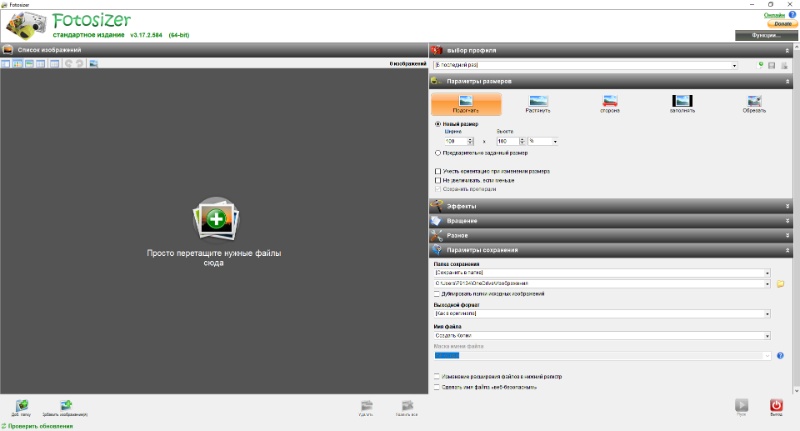This screenshot has height=431, width=800.
Task: Click rotate counter-clockwise icon in list toolbar
Action: [x=68, y=64]
